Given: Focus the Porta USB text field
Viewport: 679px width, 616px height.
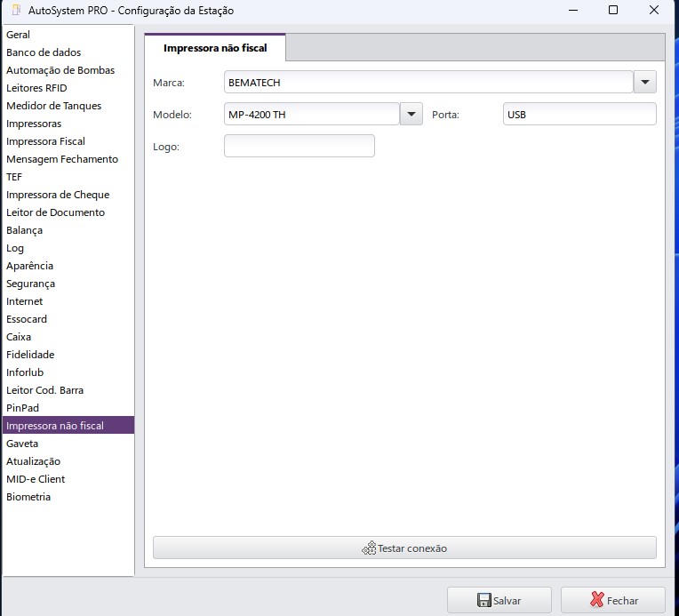Looking at the screenshot, I should tap(579, 114).
